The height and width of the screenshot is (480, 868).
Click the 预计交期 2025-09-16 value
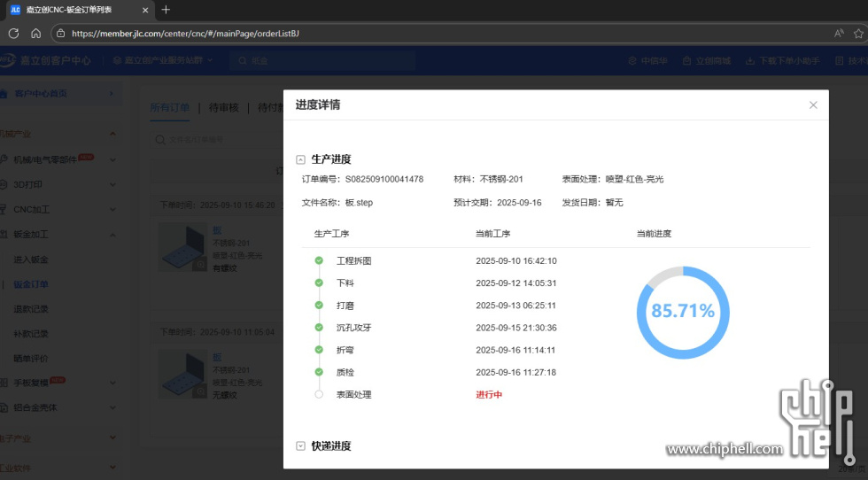[x=519, y=203]
